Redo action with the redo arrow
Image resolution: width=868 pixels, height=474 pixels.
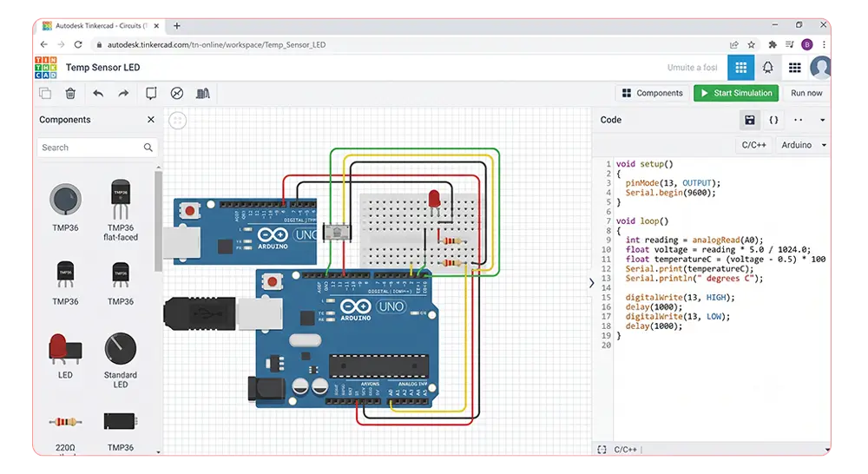123,93
